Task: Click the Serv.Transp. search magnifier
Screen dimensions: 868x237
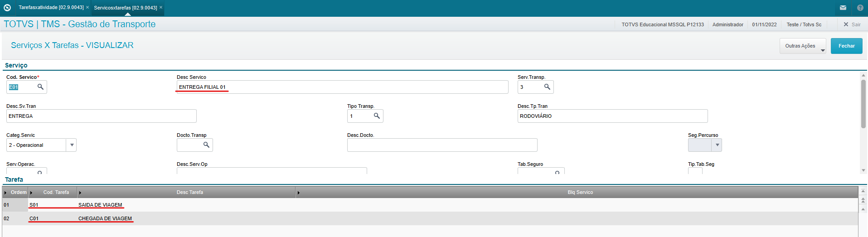Action: coord(547,87)
